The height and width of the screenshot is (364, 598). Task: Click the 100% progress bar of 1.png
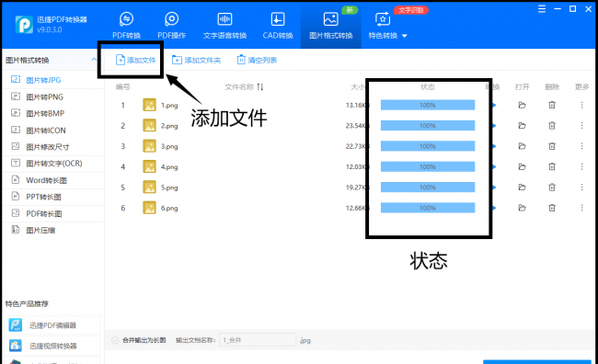coord(428,105)
